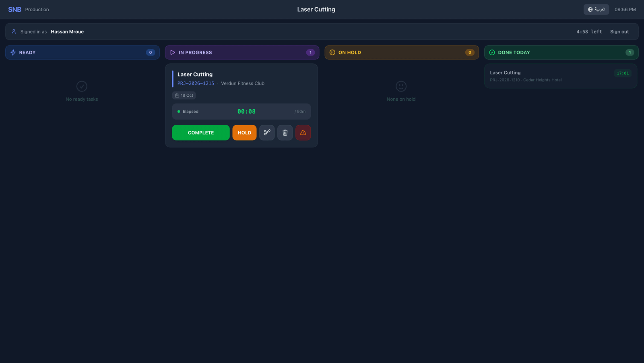This screenshot has height=363, width=644.
Task: Click the In Progress count badge 1
Action: point(310,52)
